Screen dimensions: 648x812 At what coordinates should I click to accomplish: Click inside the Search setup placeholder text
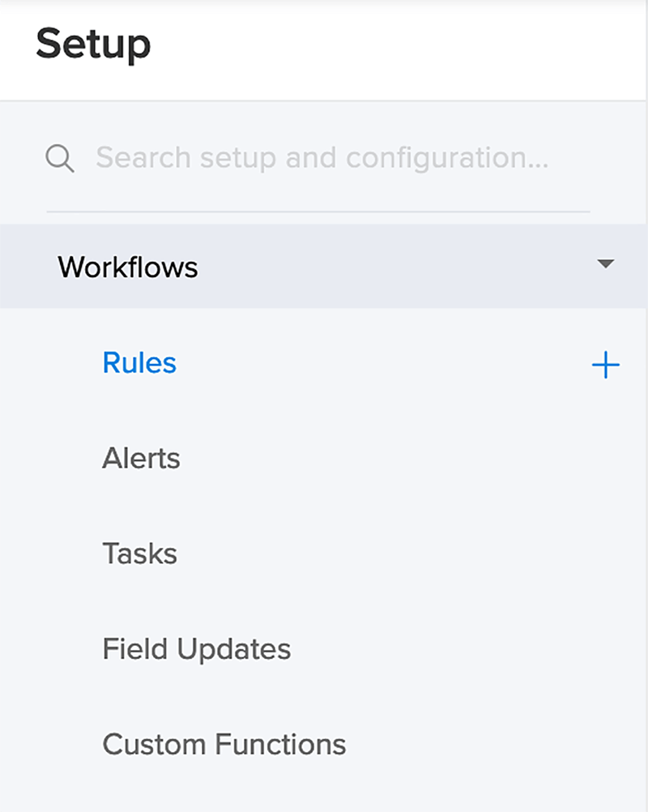[322, 157]
